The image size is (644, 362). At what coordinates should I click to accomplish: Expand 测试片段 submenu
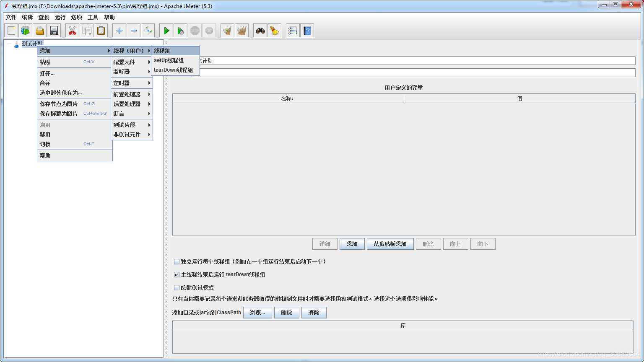132,125
